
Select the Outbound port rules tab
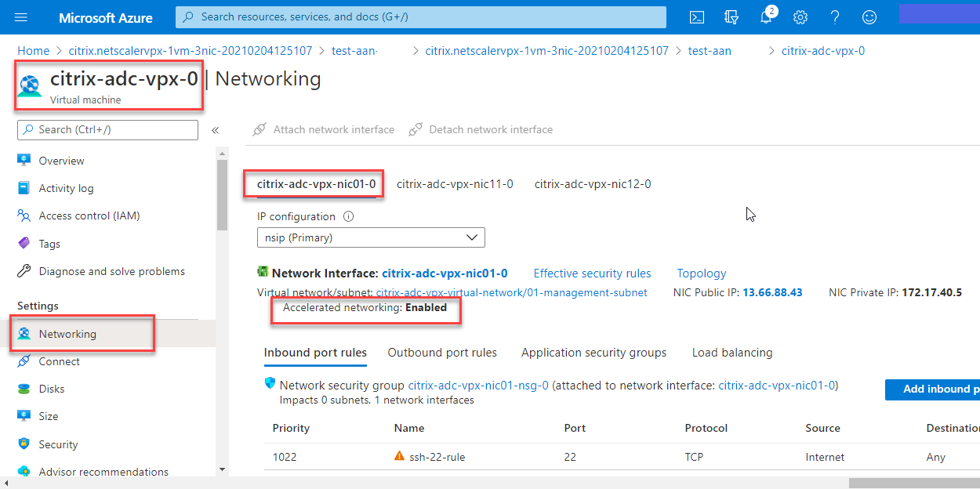point(442,353)
